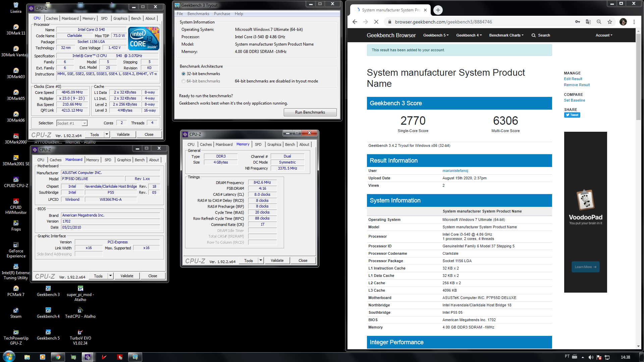Open the Lixeira recycle bin desktop icon
Viewport: 644px width, 362px height.
16,7
